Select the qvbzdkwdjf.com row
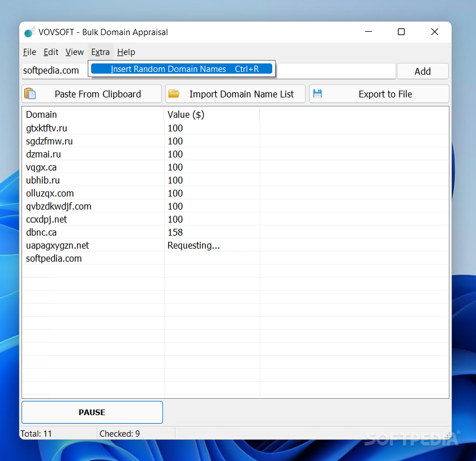 [x=235, y=207]
